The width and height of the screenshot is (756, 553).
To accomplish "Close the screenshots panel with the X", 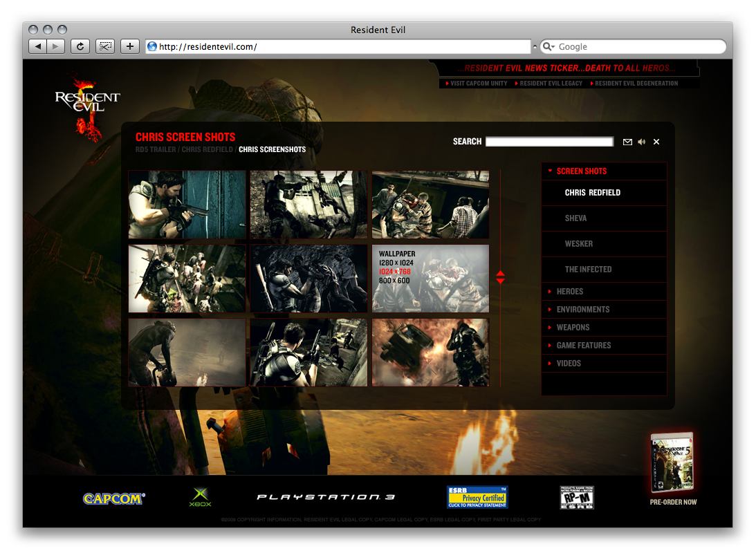I will click(x=656, y=142).
